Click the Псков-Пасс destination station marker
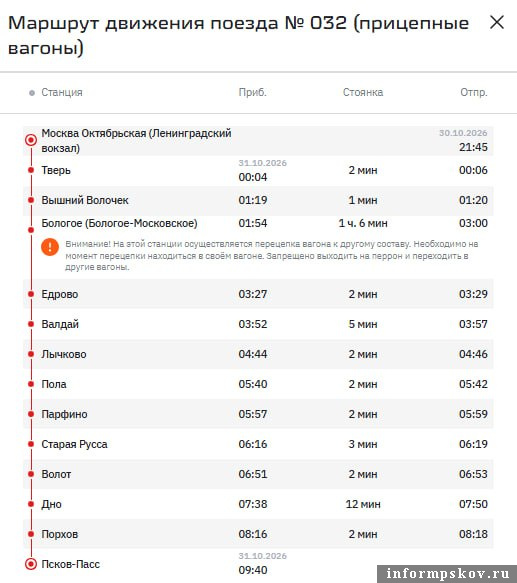Image resolution: width=517 pixels, height=583 pixels. (31, 564)
